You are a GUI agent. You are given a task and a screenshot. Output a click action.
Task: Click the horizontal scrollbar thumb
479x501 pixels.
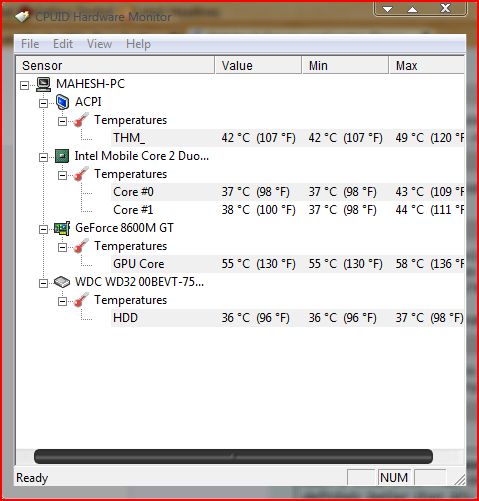click(233, 456)
